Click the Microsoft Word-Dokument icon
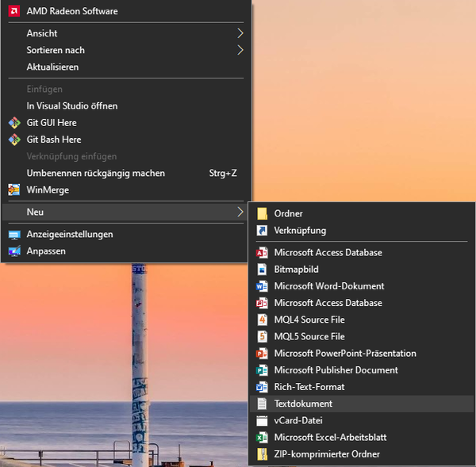Viewport: 476px width, 467px height. [x=262, y=286]
